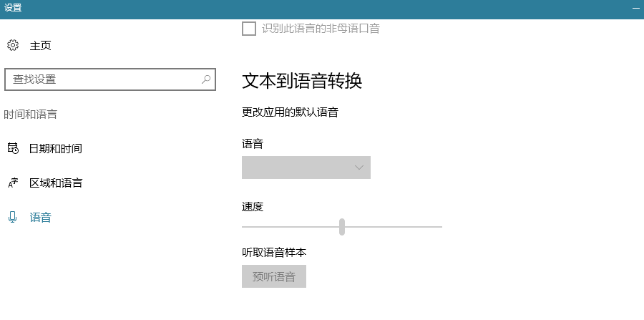Click the 速度 slider thumb
Screen dimensions: 644x320
(342, 227)
